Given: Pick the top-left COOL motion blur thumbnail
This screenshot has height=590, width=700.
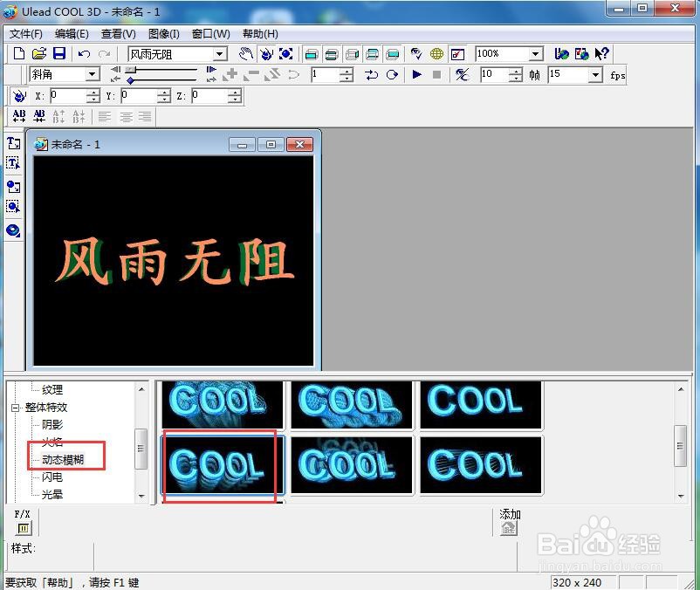Looking at the screenshot, I should point(223,404).
